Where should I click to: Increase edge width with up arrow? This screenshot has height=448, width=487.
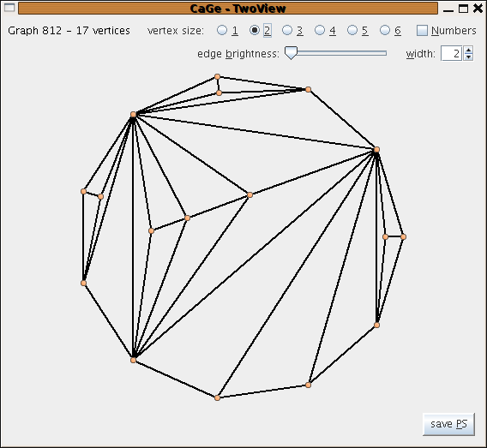468,50
